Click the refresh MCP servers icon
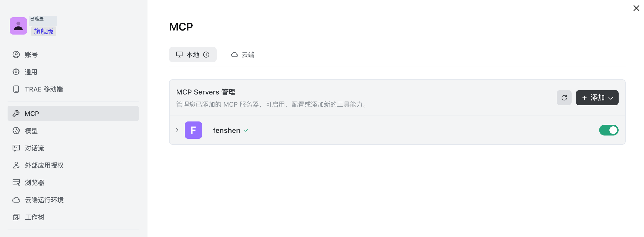The height and width of the screenshot is (237, 644). (x=564, y=98)
